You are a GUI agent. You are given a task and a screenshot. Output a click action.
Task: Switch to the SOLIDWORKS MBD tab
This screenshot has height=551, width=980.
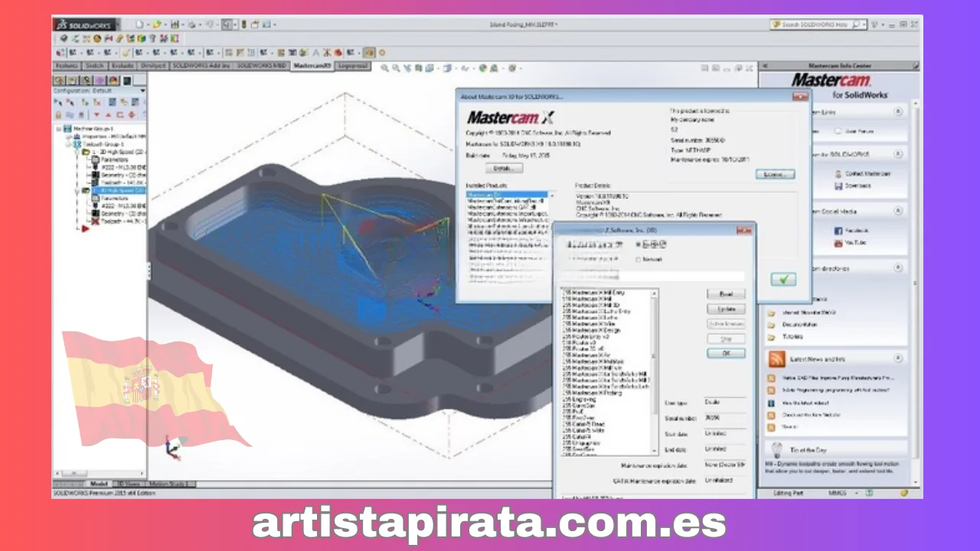262,66
